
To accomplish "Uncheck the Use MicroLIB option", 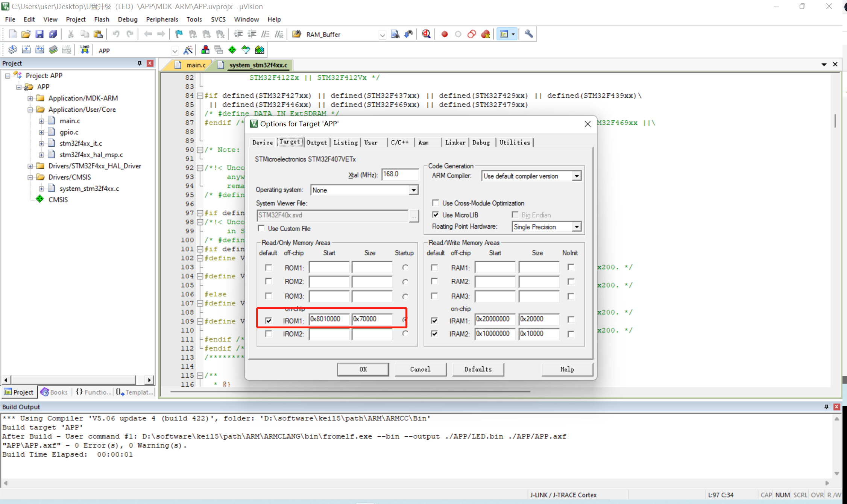I will point(436,215).
